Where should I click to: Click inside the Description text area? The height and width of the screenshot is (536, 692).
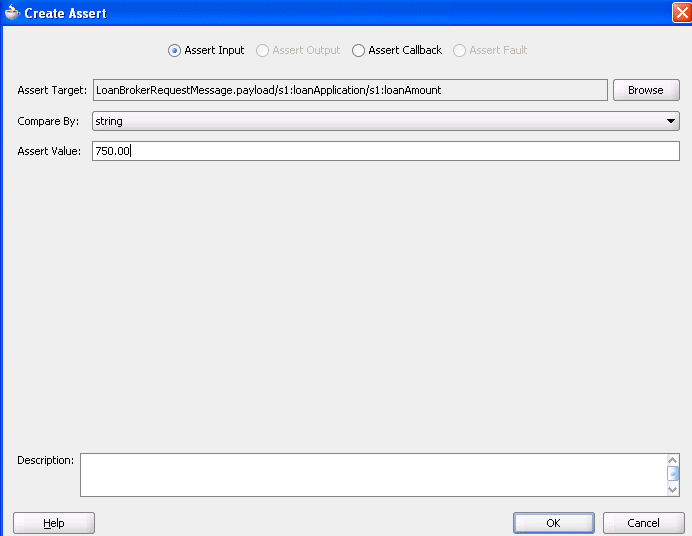pyautogui.click(x=372, y=475)
